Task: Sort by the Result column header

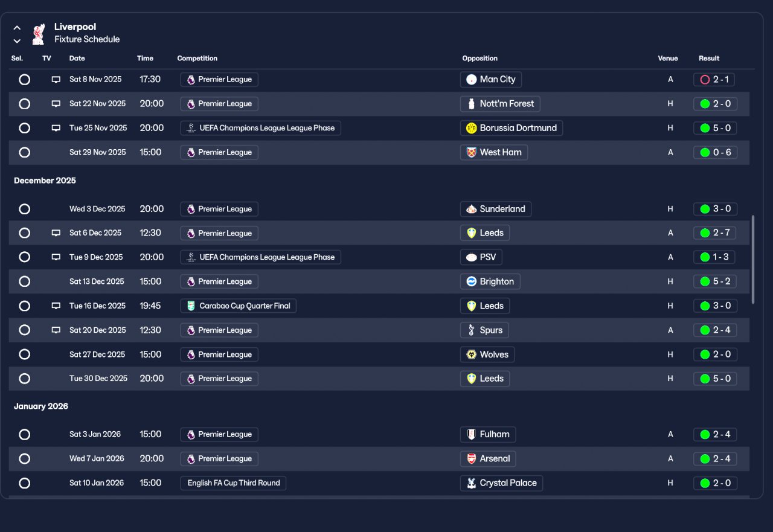Action: (709, 59)
